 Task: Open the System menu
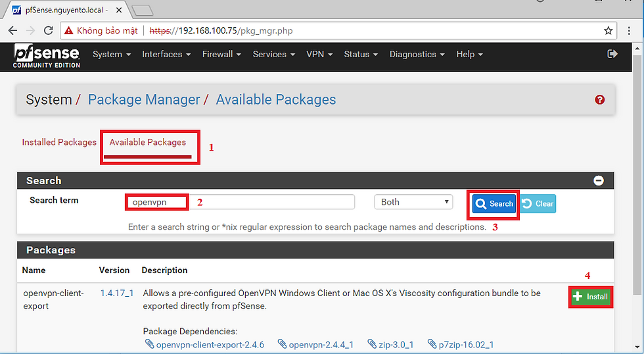[111, 54]
